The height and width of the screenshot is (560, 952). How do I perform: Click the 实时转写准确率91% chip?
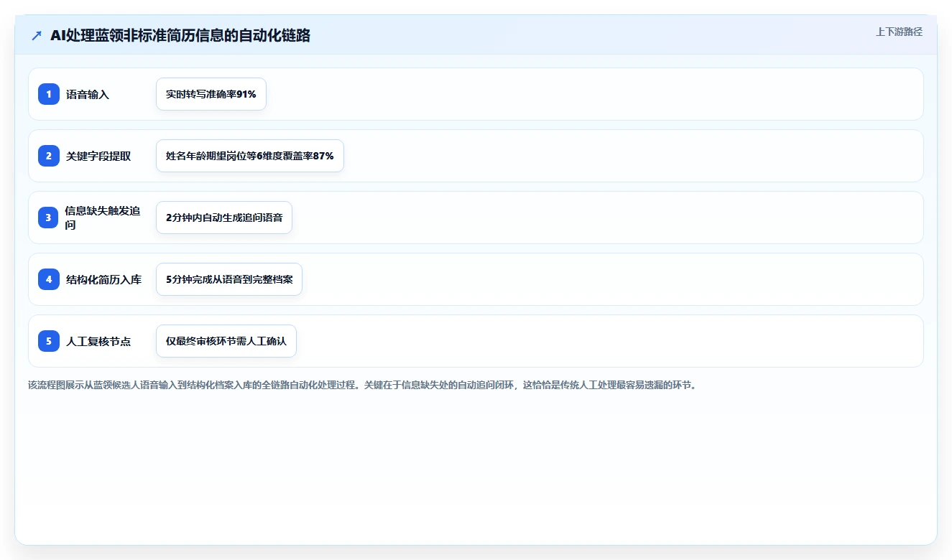click(211, 94)
